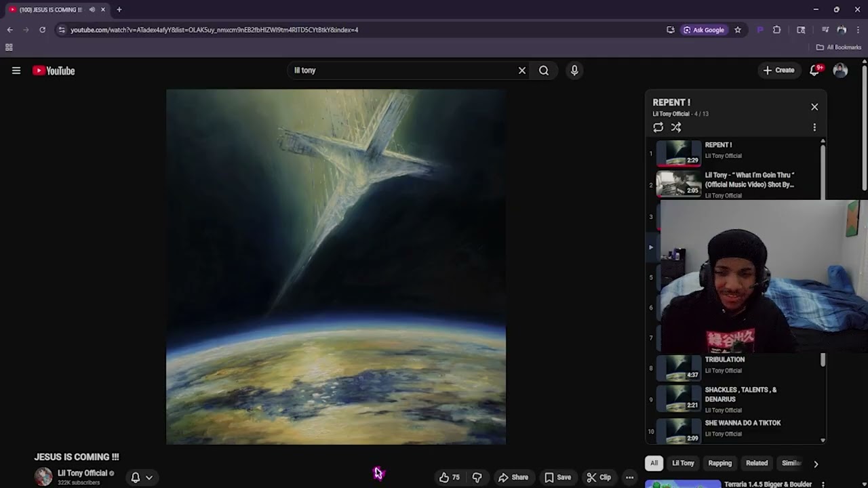This screenshot has width=868, height=488.
Task: Run the YouTube search magnifier button
Action: point(544,70)
